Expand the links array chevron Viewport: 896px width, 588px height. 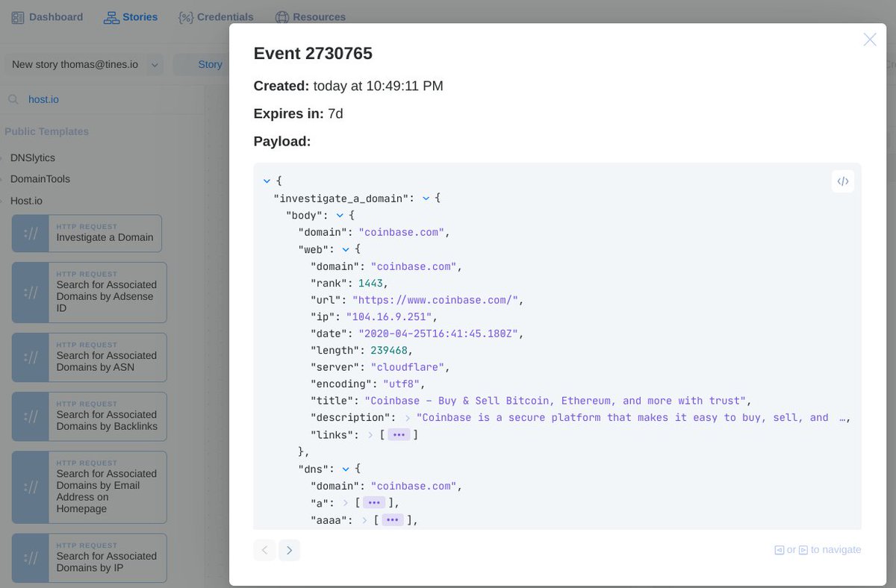pyautogui.click(x=371, y=435)
